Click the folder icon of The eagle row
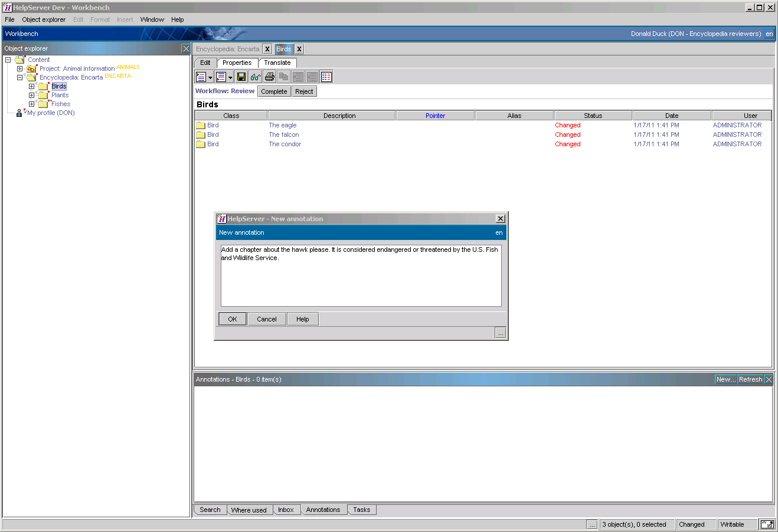This screenshot has height=532, width=778. pos(201,125)
